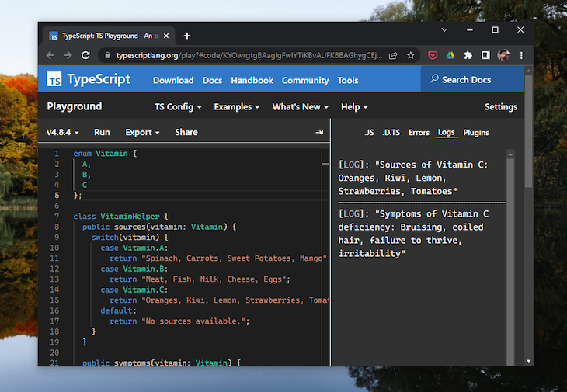Open the Handbook link
The height and width of the screenshot is (392, 567).
tap(252, 80)
